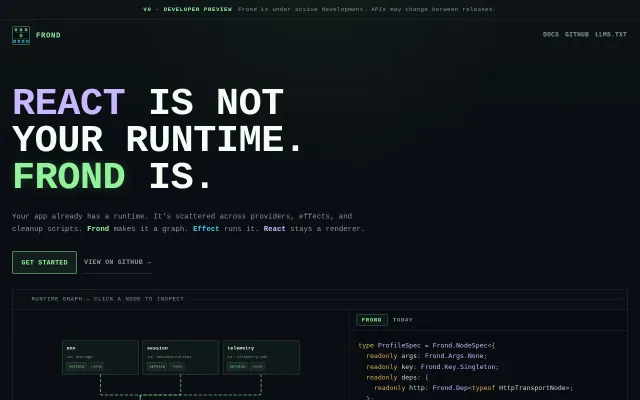Click 'V0 - DEVELOPER PREVIEW' banner label
The image size is (640, 400).
[187, 9]
